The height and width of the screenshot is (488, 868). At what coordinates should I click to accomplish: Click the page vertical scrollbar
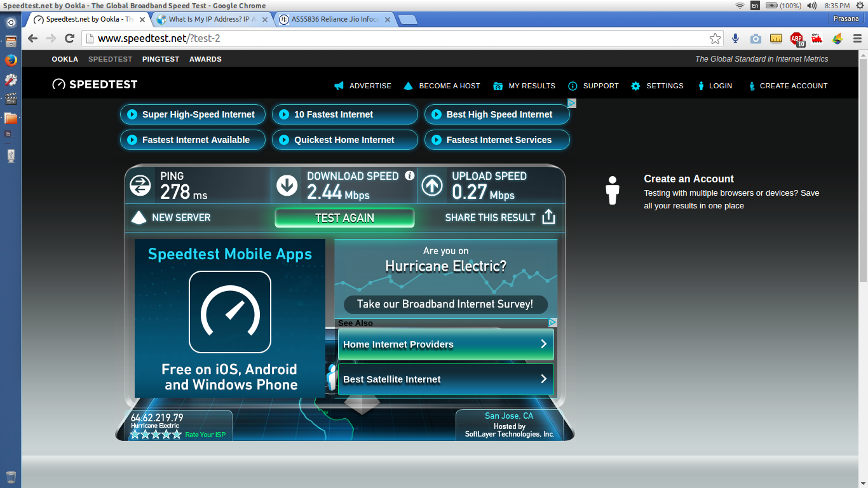864,172
